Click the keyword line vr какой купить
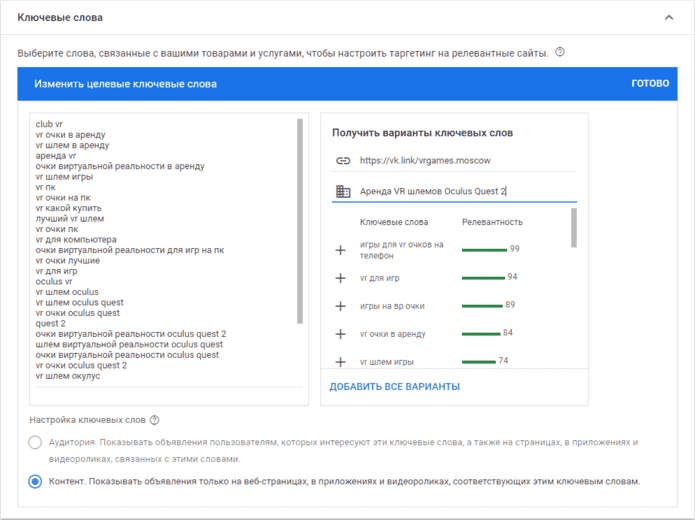 pyautogui.click(x=69, y=208)
